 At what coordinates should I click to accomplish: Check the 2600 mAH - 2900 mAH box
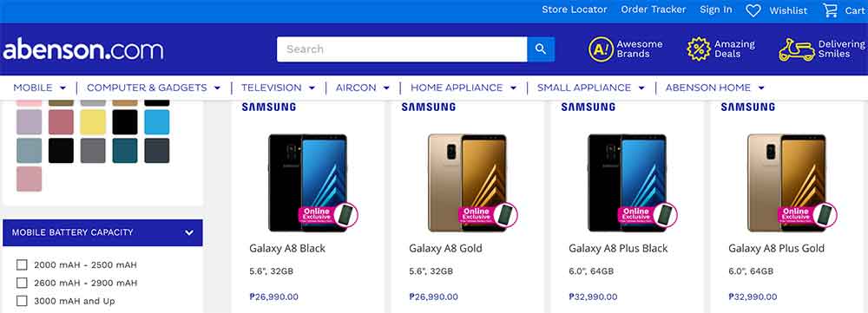pyautogui.click(x=22, y=283)
